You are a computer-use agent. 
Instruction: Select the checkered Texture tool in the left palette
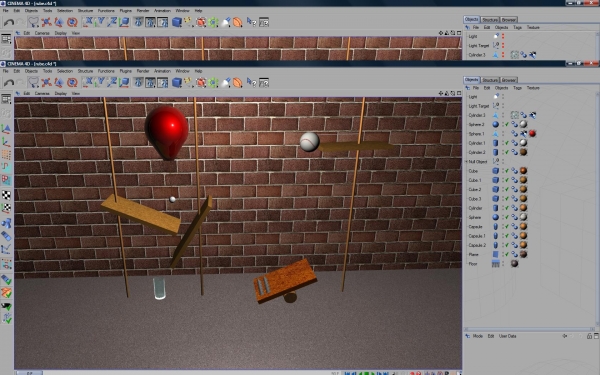tap(6, 195)
